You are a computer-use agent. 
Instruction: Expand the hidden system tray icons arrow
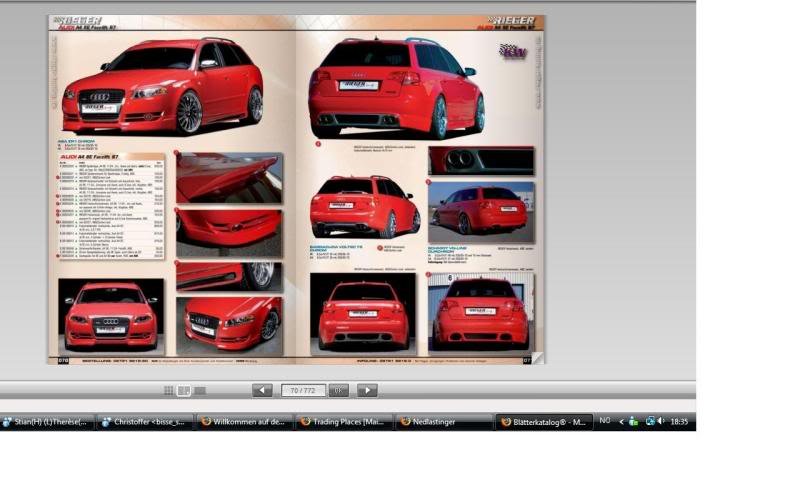click(x=621, y=422)
